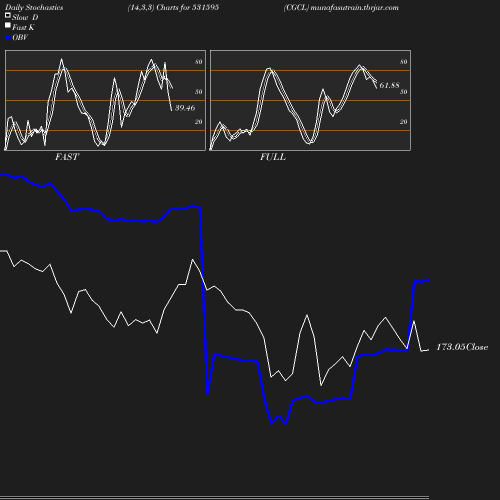Click 'OBV' legend label
The width and height of the screenshot is (500, 500).
pos(20,37)
